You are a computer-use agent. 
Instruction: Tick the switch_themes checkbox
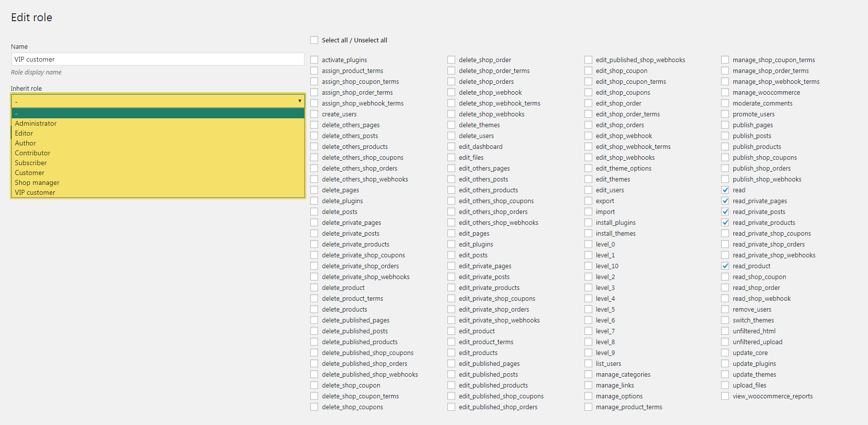[725, 320]
